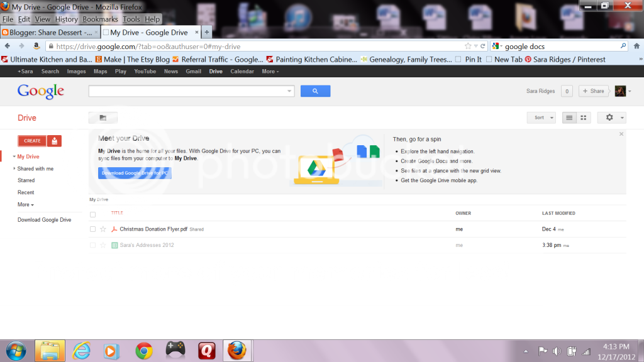Screen dimensions: 644x362
Task: Click the Firefox back arrow
Action: pyautogui.click(x=8, y=46)
